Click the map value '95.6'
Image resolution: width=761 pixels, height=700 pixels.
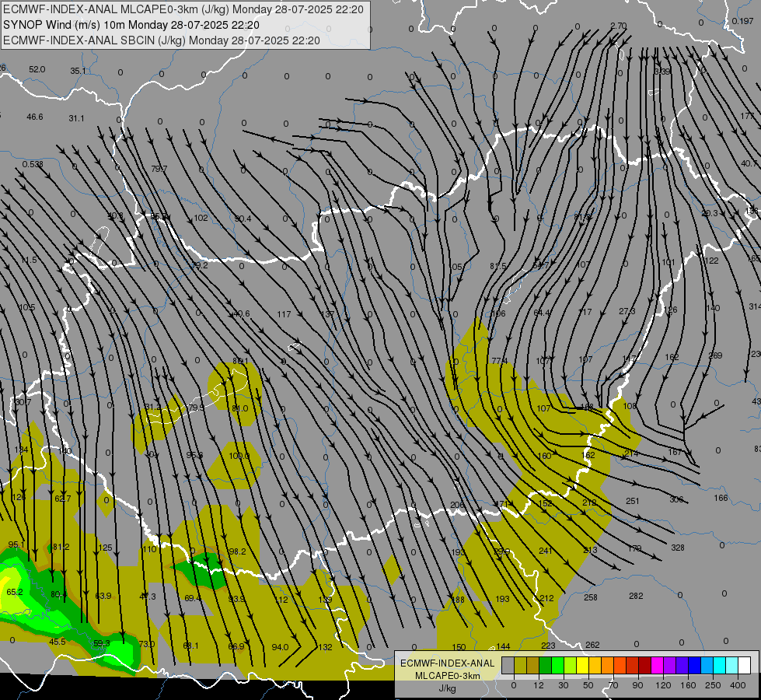point(194,455)
